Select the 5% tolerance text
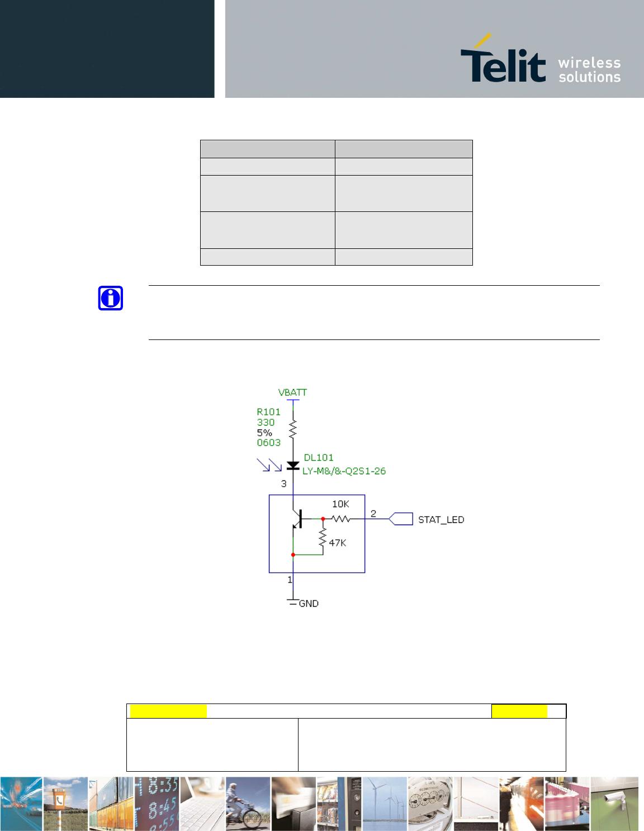644x831 pixels. click(264, 433)
